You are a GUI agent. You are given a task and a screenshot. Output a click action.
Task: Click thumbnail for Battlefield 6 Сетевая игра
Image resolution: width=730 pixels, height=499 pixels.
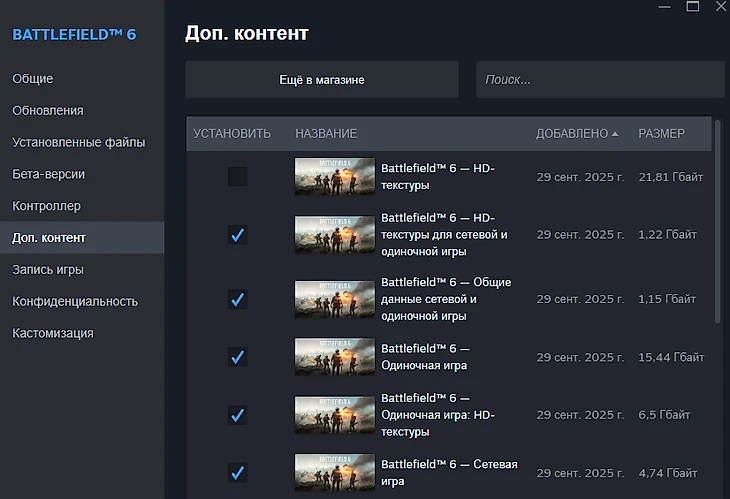click(334, 472)
